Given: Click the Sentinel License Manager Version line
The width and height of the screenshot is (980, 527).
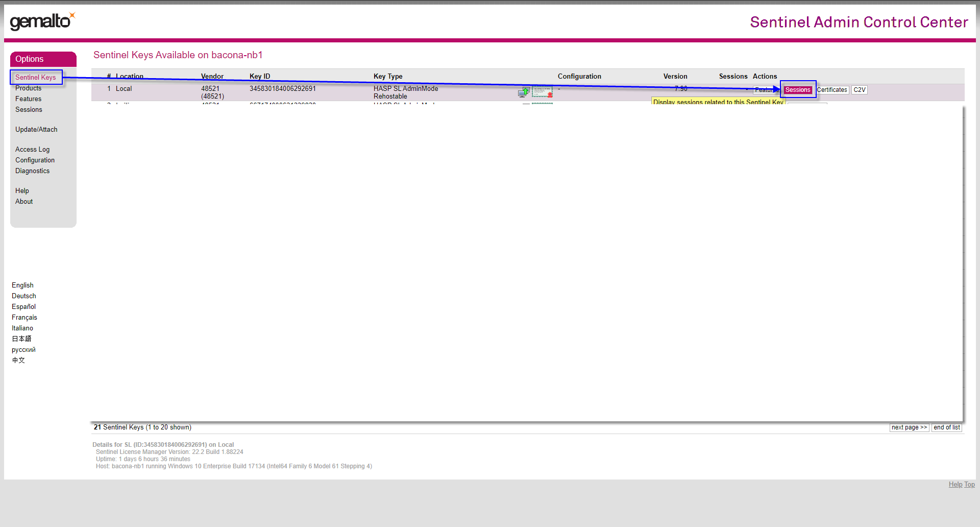Looking at the screenshot, I should [x=169, y=452].
